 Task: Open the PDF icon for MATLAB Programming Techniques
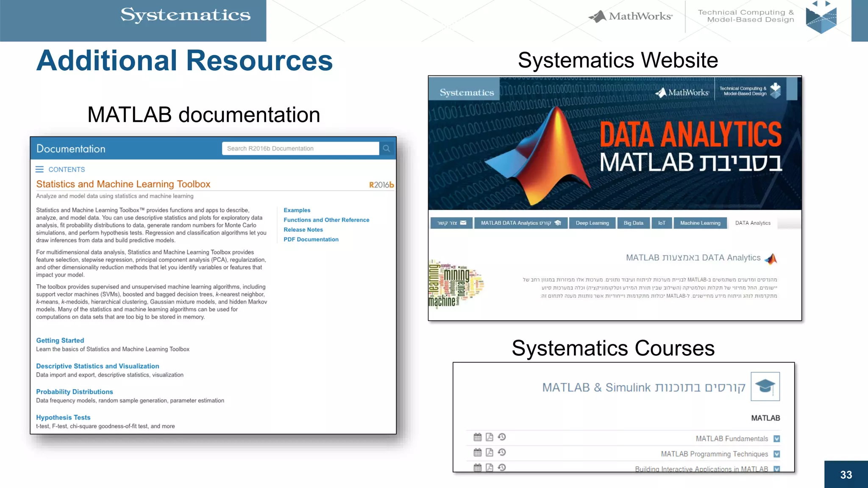490,452
